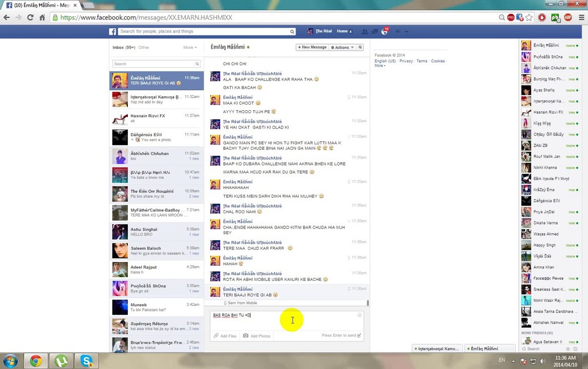Screen dimensions: 588x369
Task: Open Hasnain Rizvi FX conversation
Action: (157, 118)
